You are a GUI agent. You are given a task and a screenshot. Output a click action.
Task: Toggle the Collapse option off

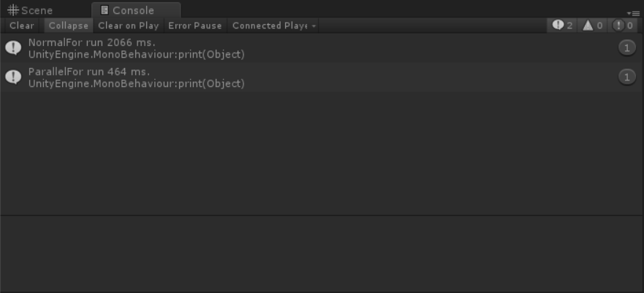tap(69, 26)
